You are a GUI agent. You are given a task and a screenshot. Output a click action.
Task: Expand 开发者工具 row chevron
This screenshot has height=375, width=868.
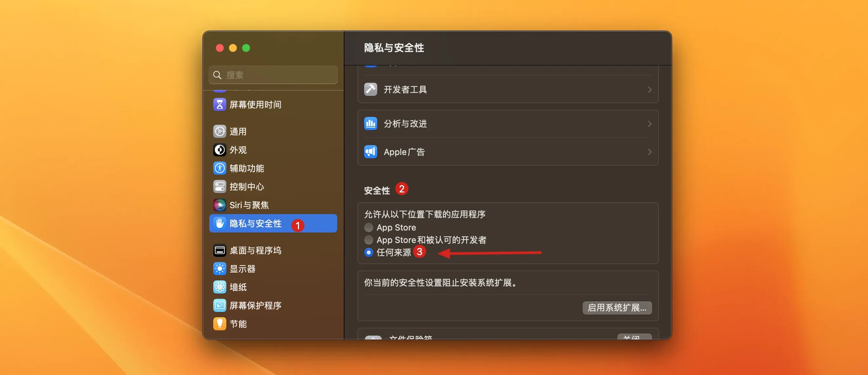coord(649,90)
